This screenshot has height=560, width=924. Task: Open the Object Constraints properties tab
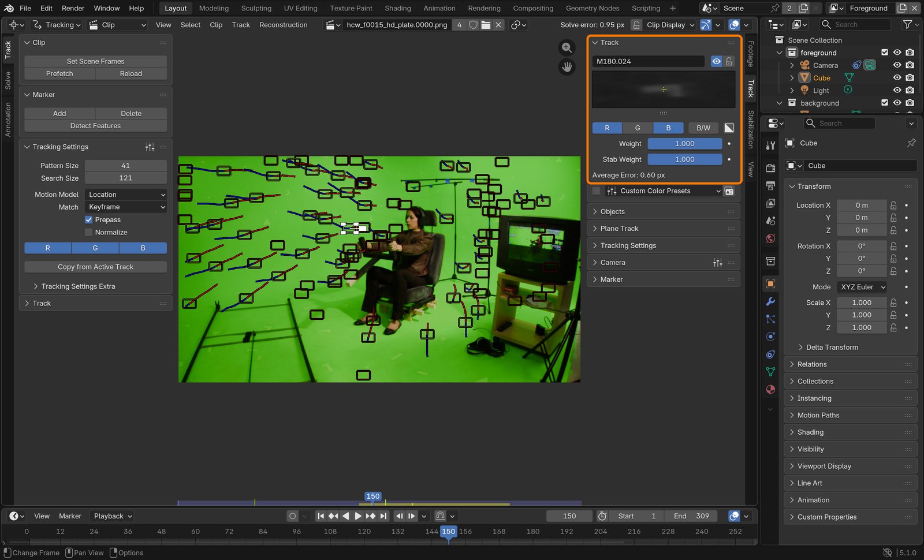(x=770, y=354)
